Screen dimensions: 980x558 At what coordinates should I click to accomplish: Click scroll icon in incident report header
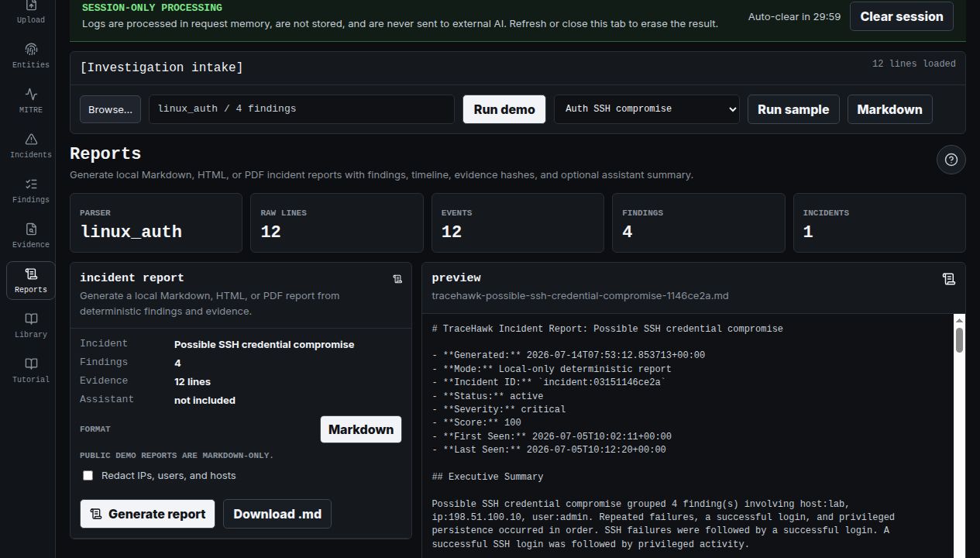click(x=397, y=279)
